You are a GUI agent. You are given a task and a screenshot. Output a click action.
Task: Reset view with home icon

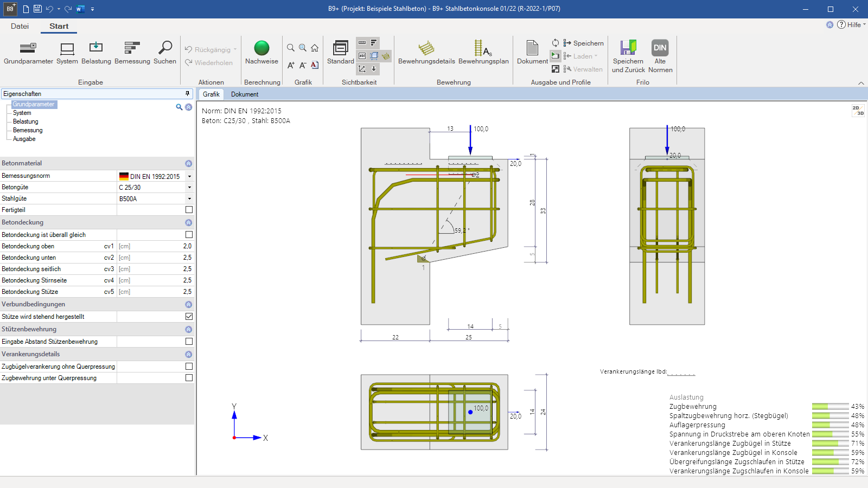pyautogui.click(x=315, y=48)
